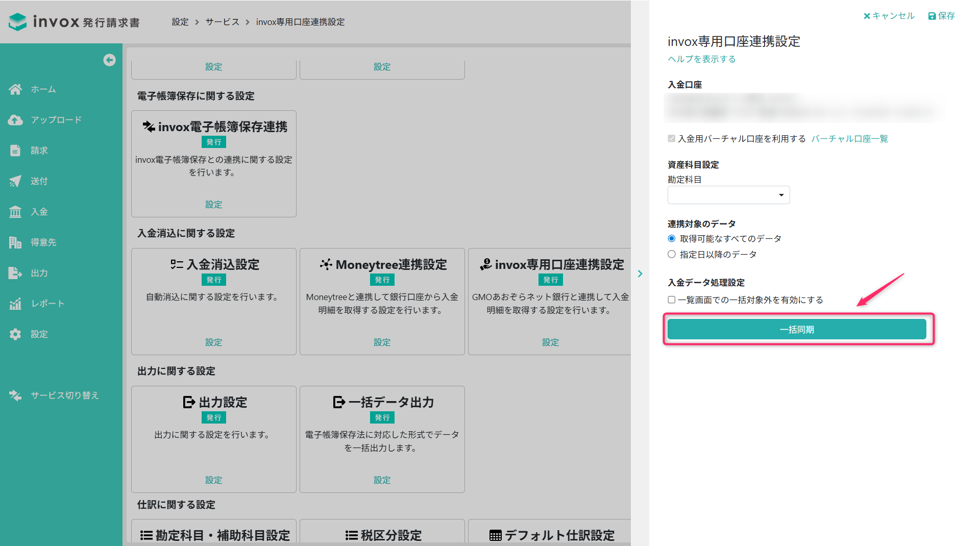Click the Upload cloud icon
Screen dimensions: 980x546
15,120
